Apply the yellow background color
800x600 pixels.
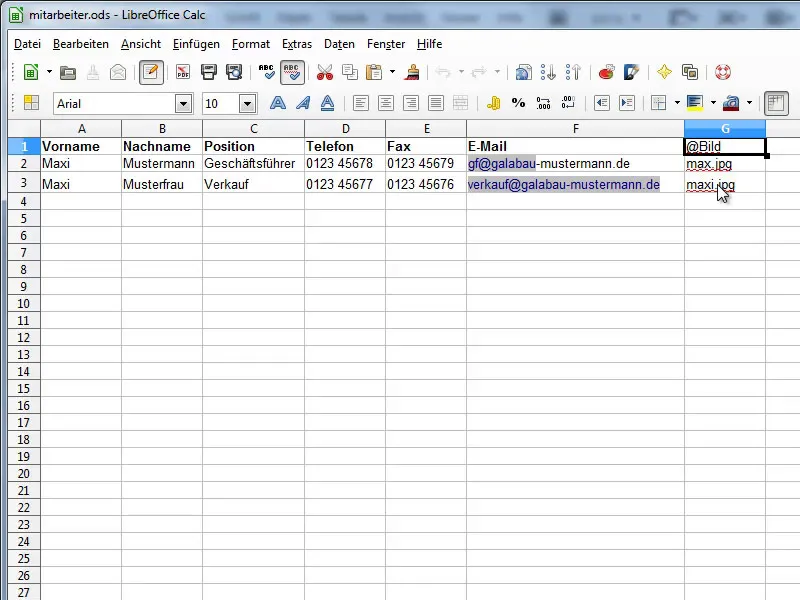point(695,104)
